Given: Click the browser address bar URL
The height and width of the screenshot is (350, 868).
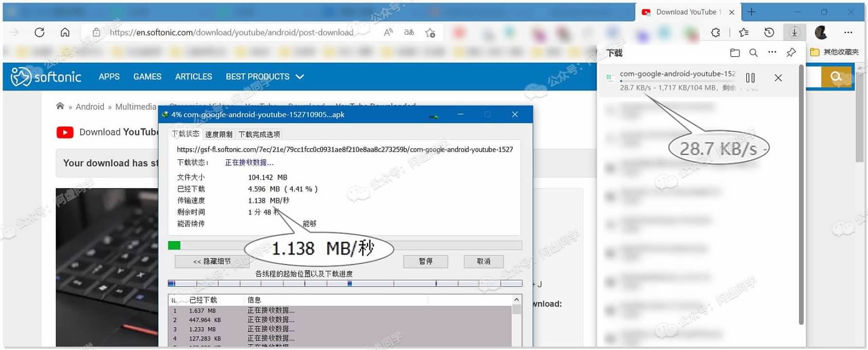Looking at the screenshot, I should pos(231,33).
